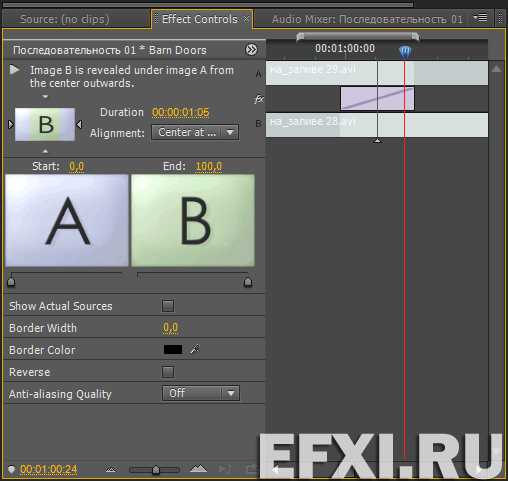Enable Show Actual Sources checkbox

(168, 306)
